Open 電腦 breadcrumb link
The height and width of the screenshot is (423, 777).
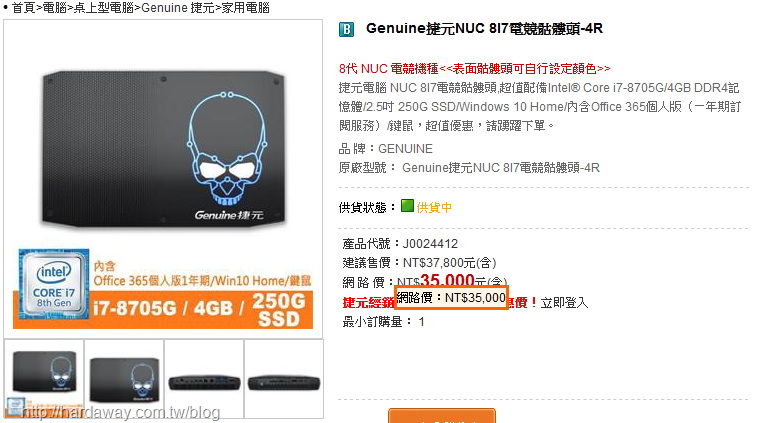click(x=55, y=8)
